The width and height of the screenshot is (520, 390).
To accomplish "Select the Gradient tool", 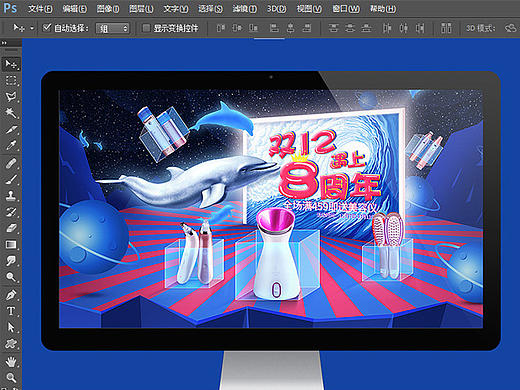I will (x=11, y=245).
